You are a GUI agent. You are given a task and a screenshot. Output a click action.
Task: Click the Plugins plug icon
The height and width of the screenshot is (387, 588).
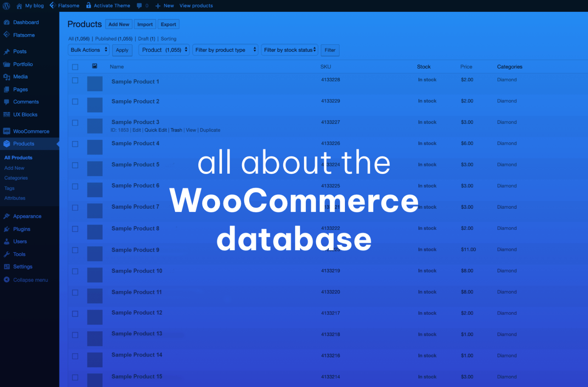(x=7, y=229)
